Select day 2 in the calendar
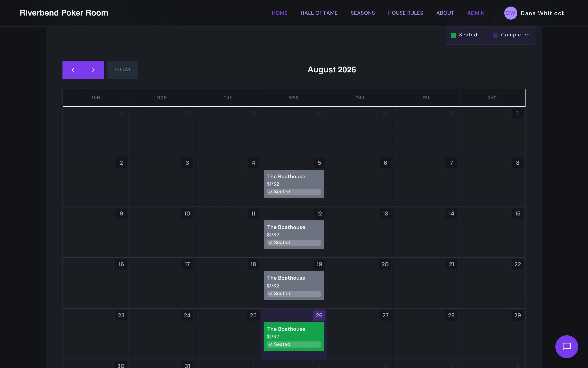The width and height of the screenshot is (588, 368). tap(121, 163)
